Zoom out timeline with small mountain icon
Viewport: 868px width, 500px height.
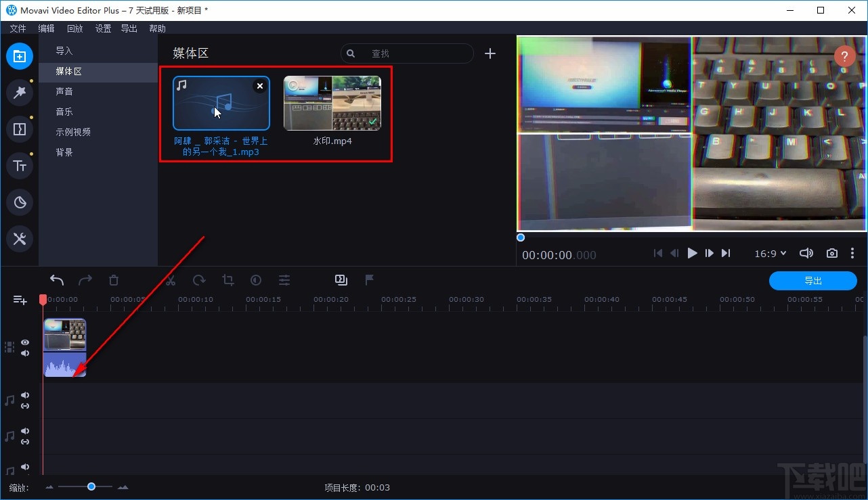tap(49, 487)
